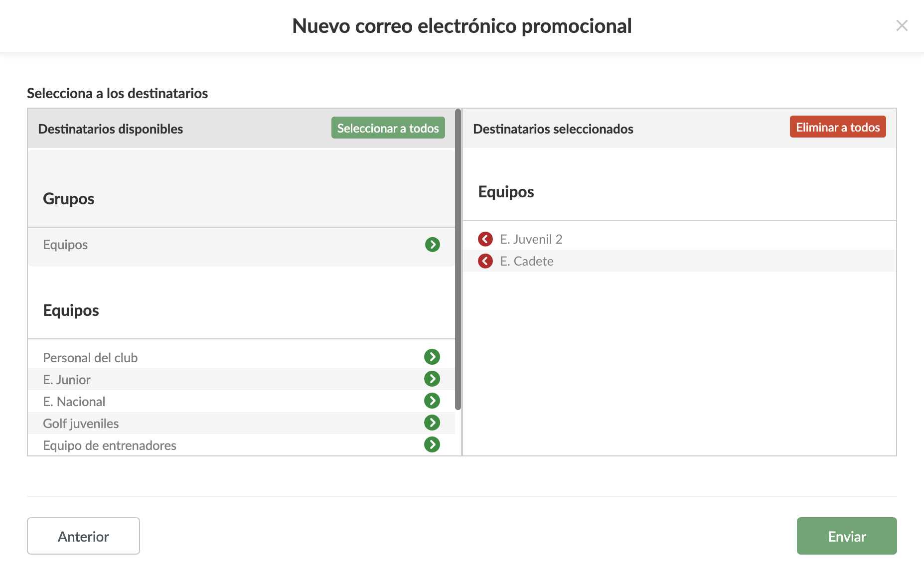
Task: Remove E. Juvenil 2 with red arrow icon
Action: pyautogui.click(x=485, y=239)
